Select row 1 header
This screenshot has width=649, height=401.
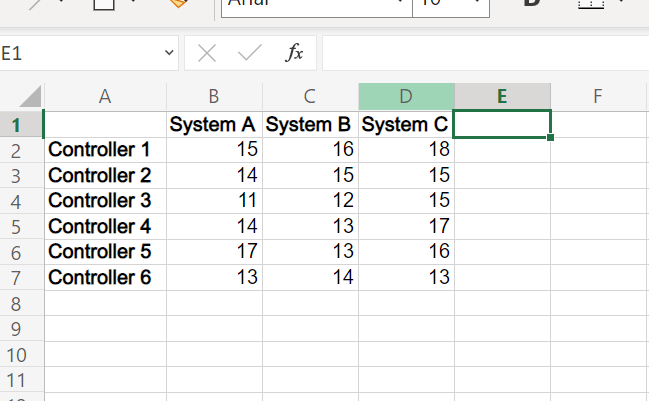click(22, 124)
